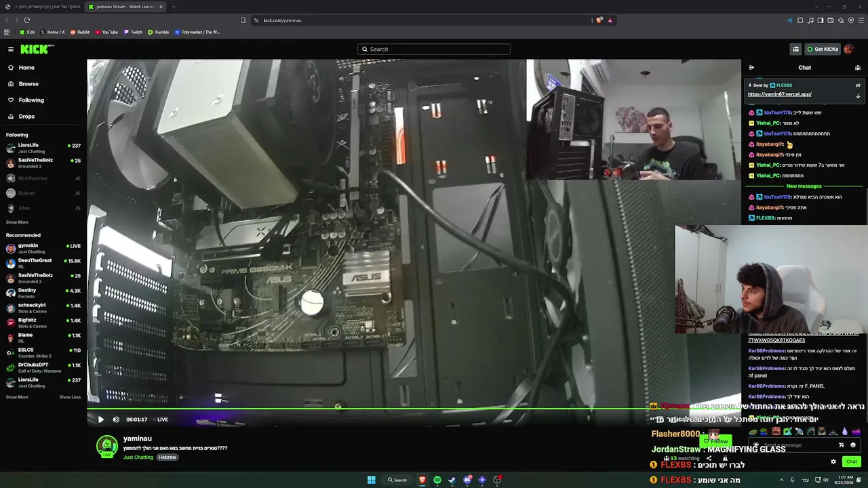Share the stream via share icon
This screenshot has width=868, height=488.
pos(709,458)
